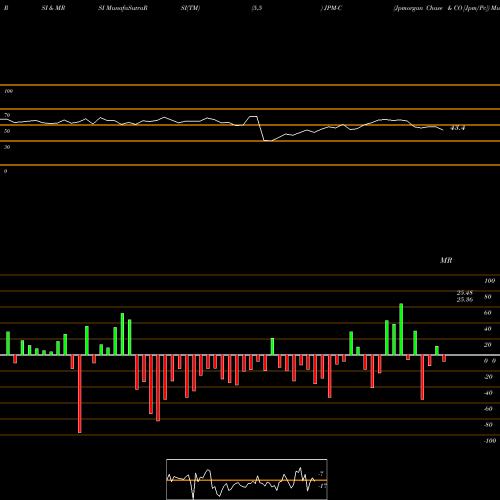Click the 'MR' panel label
The image size is (500, 500).
pyautogui.click(x=446, y=260)
